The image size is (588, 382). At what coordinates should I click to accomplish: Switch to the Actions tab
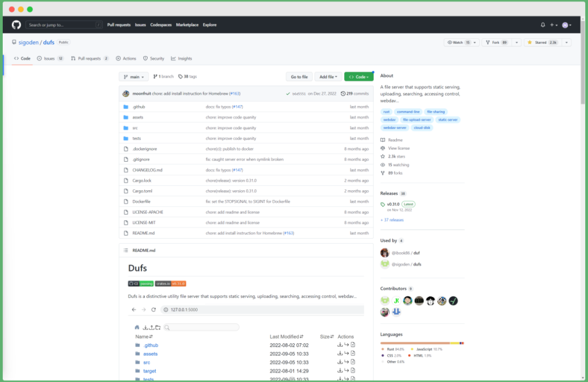click(x=126, y=58)
